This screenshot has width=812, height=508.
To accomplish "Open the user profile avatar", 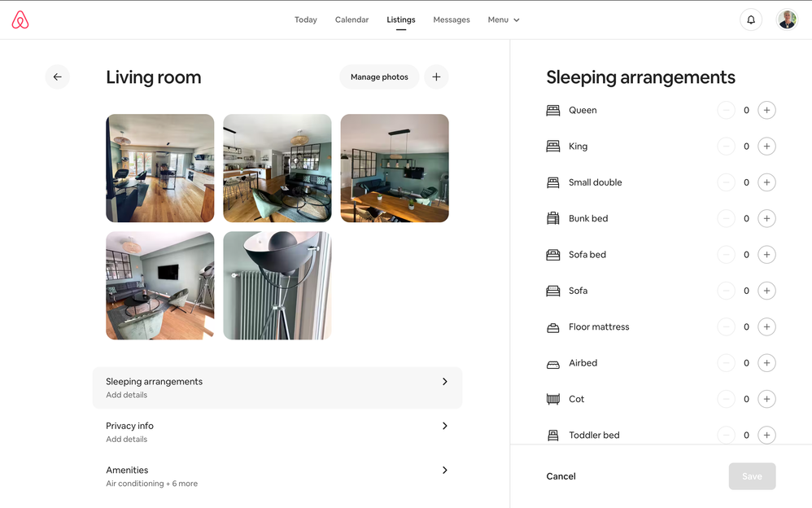I will click(787, 20).
